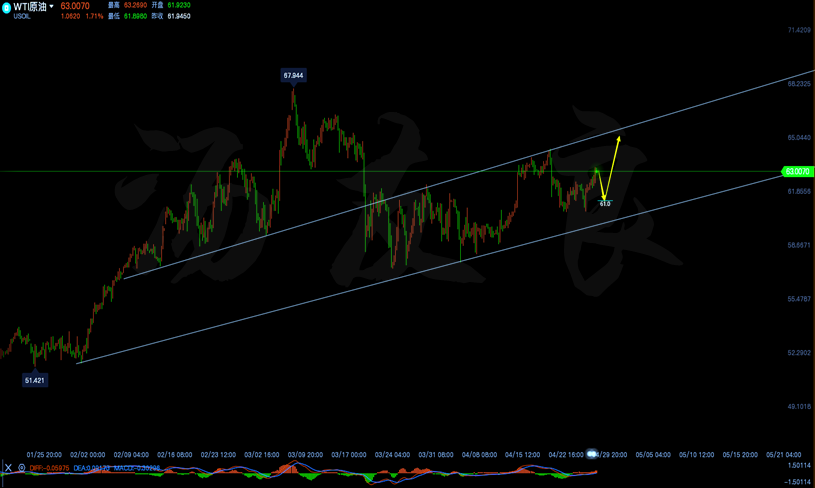Click the 58.6671 price axis label

tap(799, 245)
